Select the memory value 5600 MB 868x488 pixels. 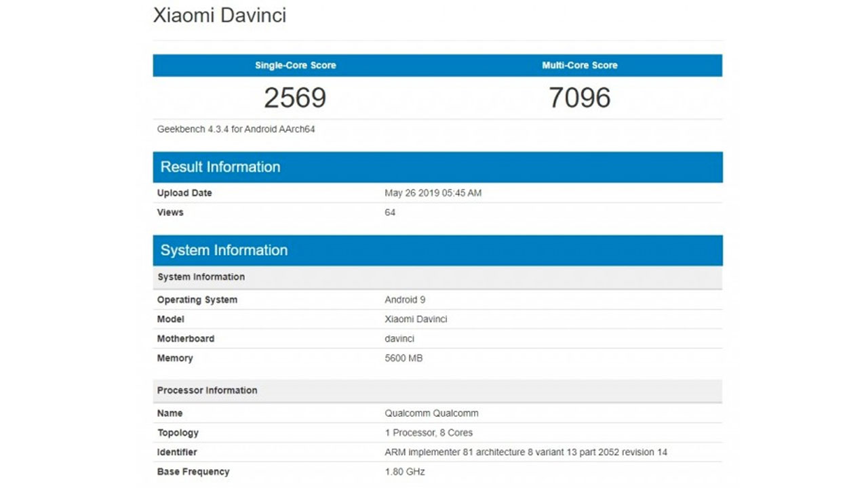click(403, 359)
